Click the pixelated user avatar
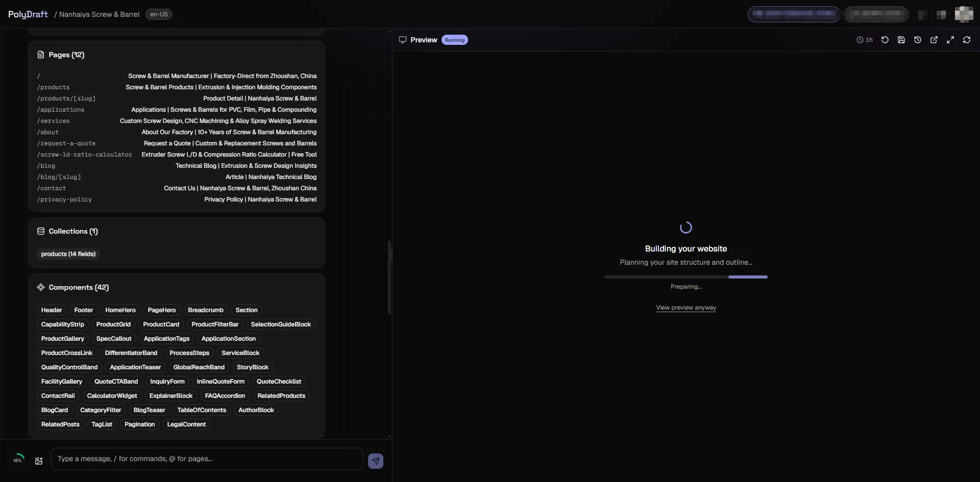 click(x=964, y=14)
